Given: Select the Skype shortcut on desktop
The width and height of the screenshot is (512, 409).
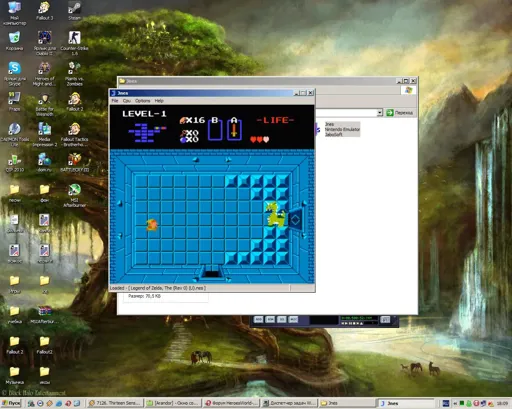Looking at the screenshot, I should coord(14,74).
